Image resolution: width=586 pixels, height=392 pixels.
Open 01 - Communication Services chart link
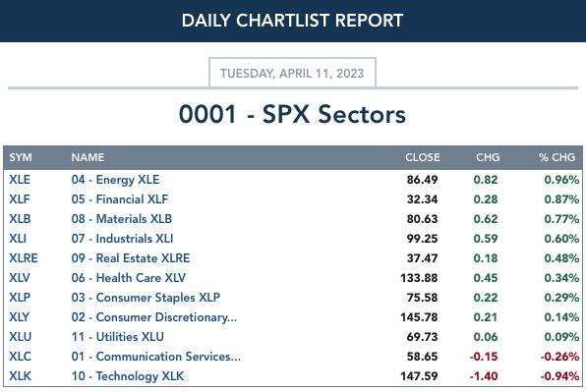pos(156,357)
